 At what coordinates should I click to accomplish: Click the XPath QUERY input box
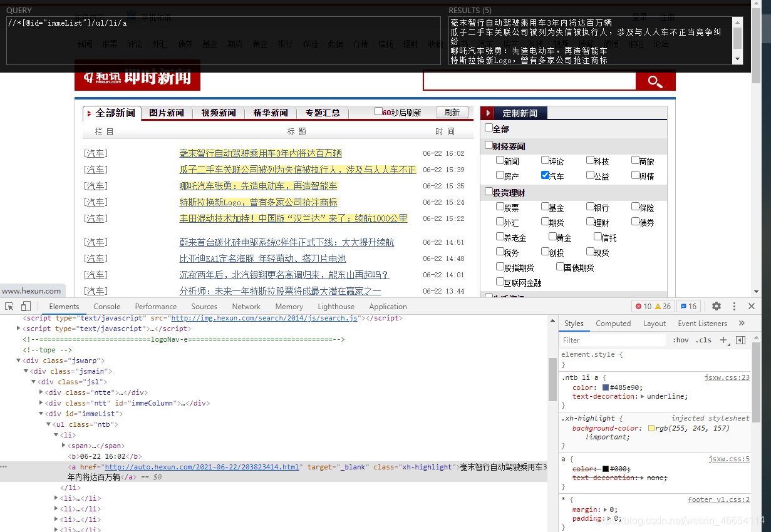coord(224,41)
